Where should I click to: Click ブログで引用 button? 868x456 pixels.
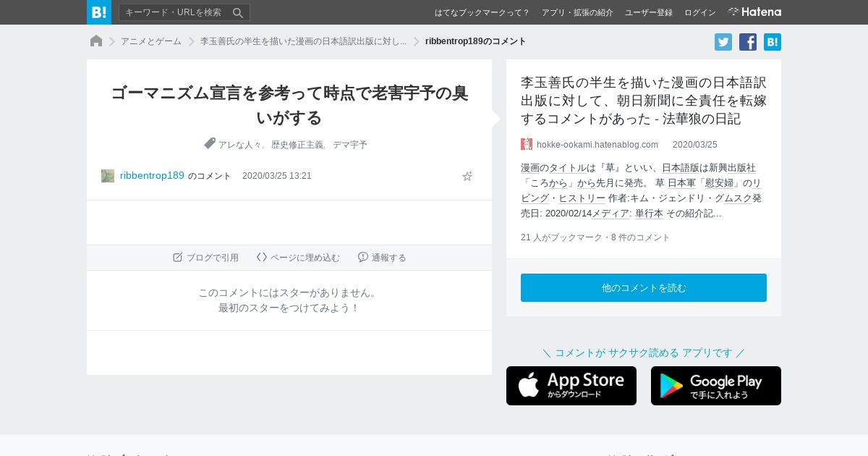pyautogui.click(x=205, y=258)
